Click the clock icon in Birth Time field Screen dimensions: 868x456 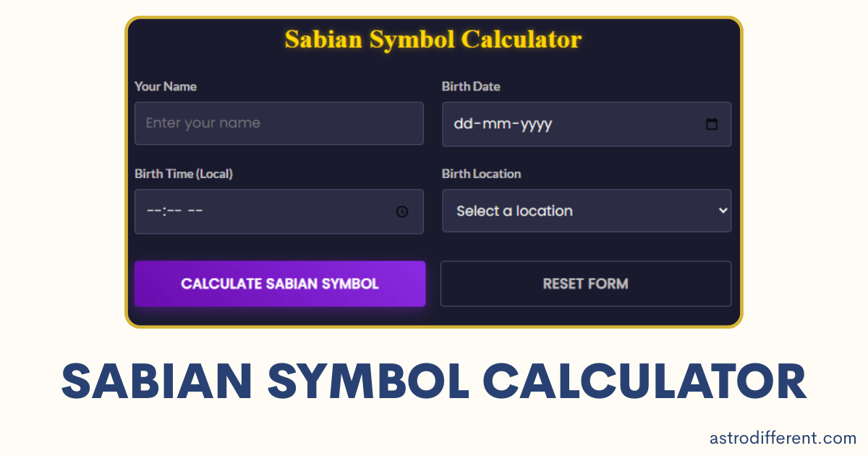click(x=403, y=211)
